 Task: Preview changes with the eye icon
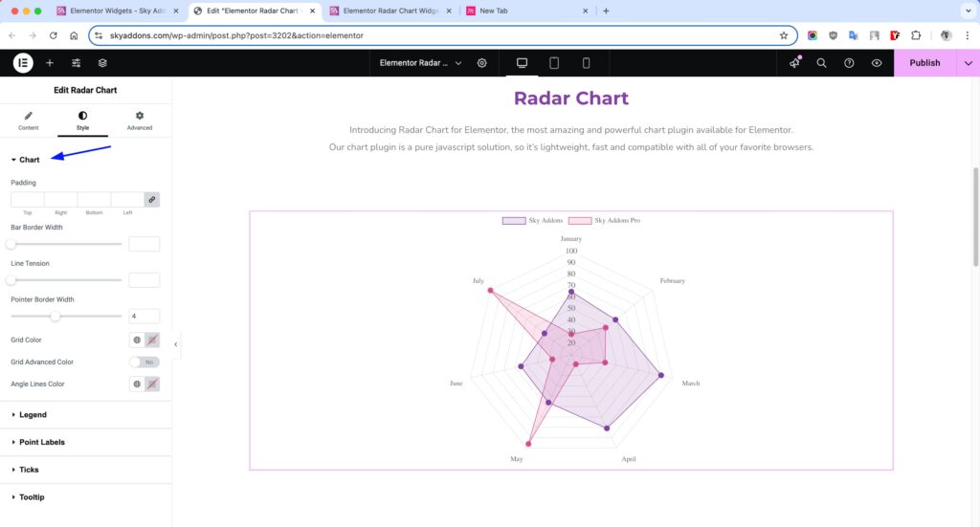(x=877, y=63)
